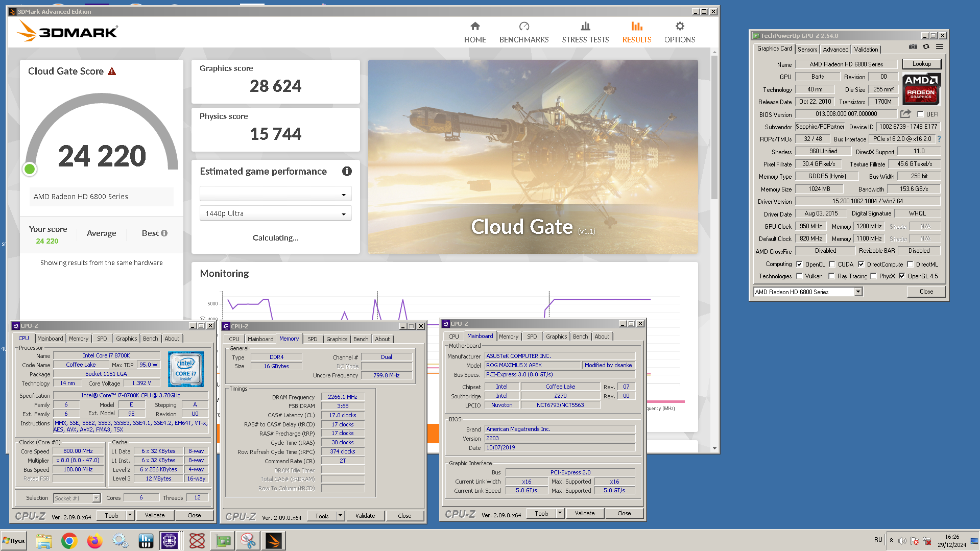The height and width of the screenshot is (551, 980).
Task: Open RESULTS section in 3DMark
Action: tap(636, 33)
